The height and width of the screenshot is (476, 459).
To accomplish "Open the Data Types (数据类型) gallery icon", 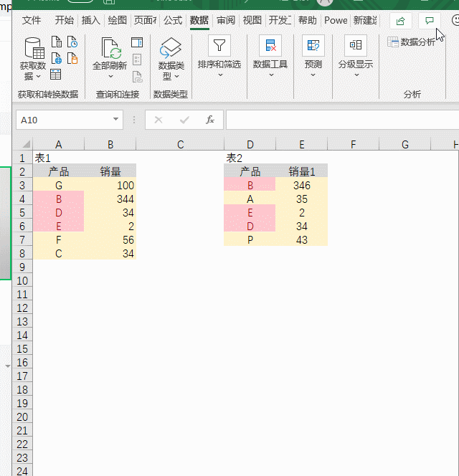I will 171,48.
